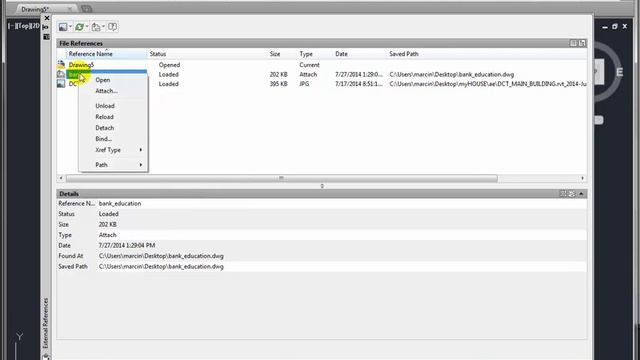Switch File References to list view

tap(573, 43)
